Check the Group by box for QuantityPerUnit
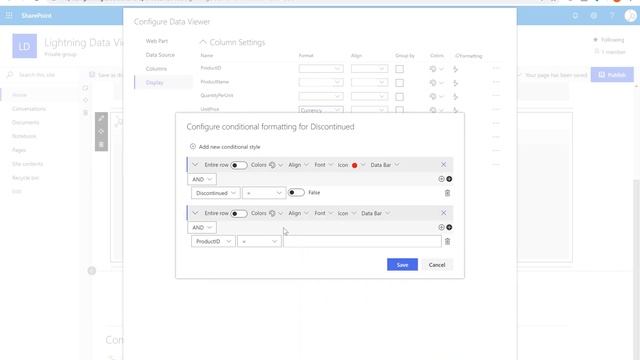This screenshot has height=360, width=640. (400, 96)
